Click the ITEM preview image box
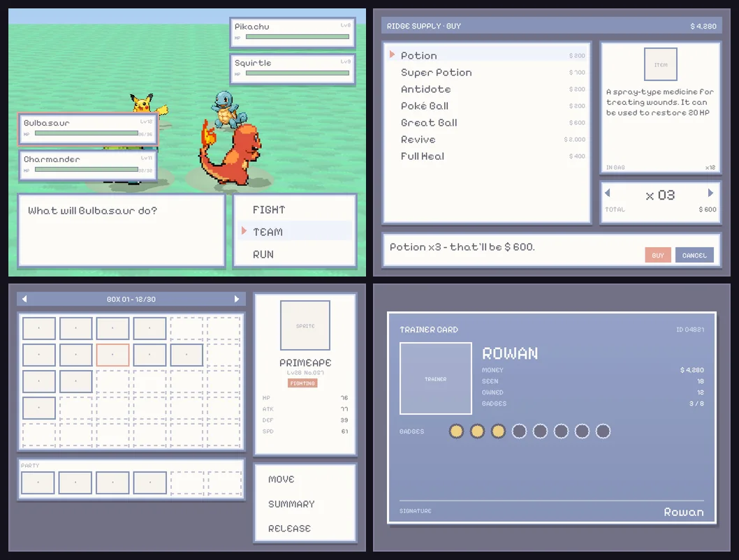This screenshot has height=560, width=739. pos(660,64)
